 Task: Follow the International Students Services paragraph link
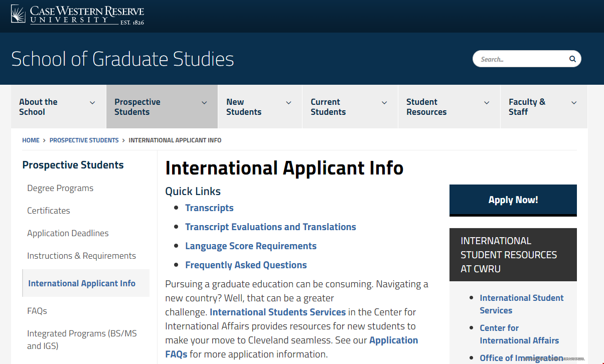point(278,312)
